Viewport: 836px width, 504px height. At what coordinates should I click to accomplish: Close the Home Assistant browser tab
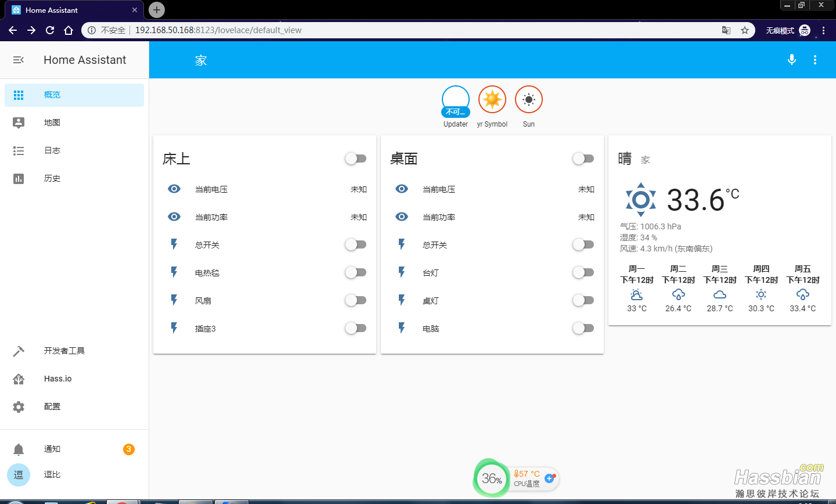click(135, 10)
